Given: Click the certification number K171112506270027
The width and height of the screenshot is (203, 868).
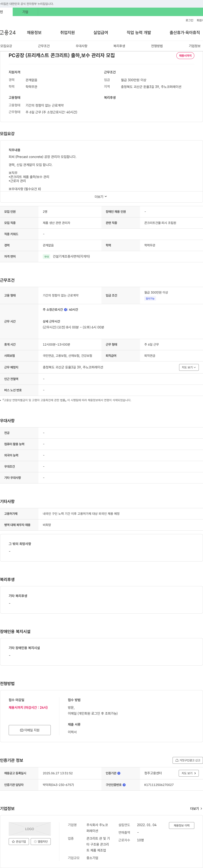Looking at the screenshot, I should [x=159, y=785].
